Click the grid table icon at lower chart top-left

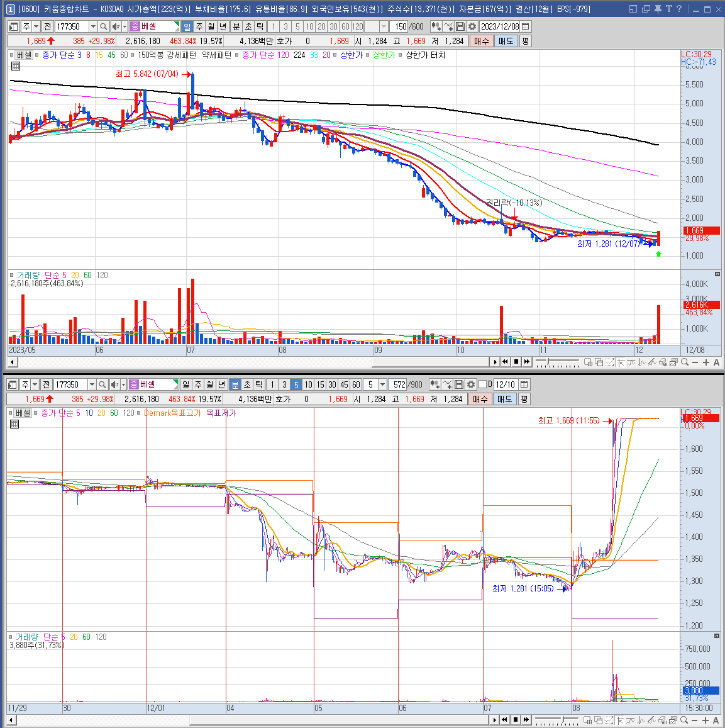[14, 424]
